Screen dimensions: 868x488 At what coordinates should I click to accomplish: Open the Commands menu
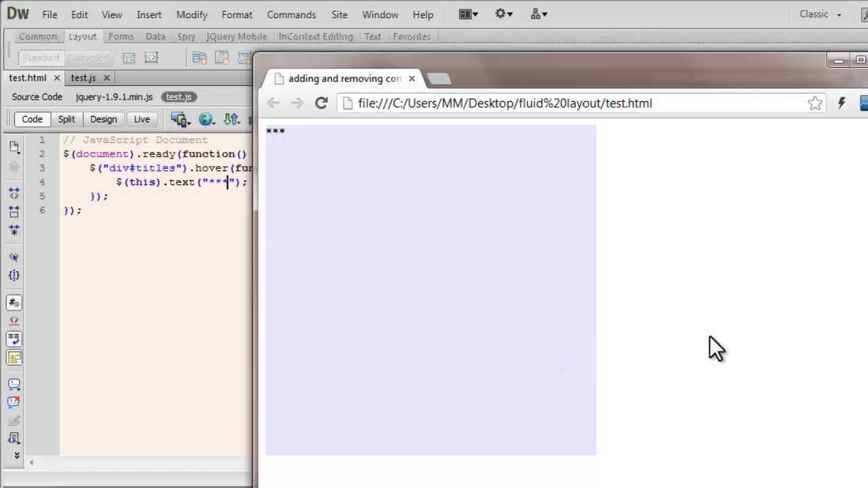[x=292, y=14]
